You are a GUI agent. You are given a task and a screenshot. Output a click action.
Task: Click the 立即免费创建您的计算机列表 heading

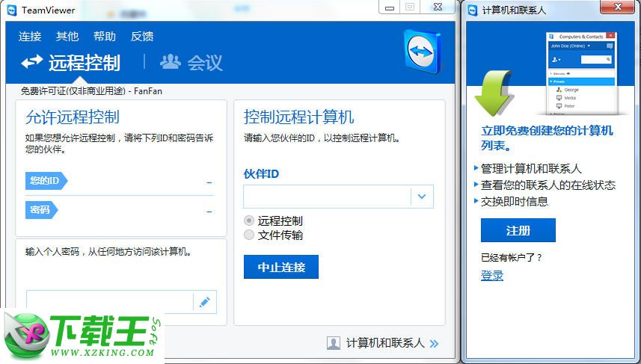[547, 138]
